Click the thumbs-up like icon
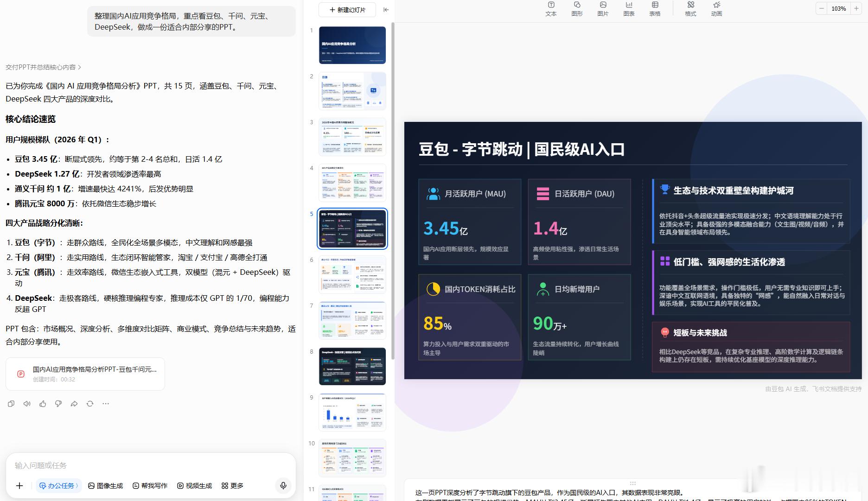 (x=43, y=404)
